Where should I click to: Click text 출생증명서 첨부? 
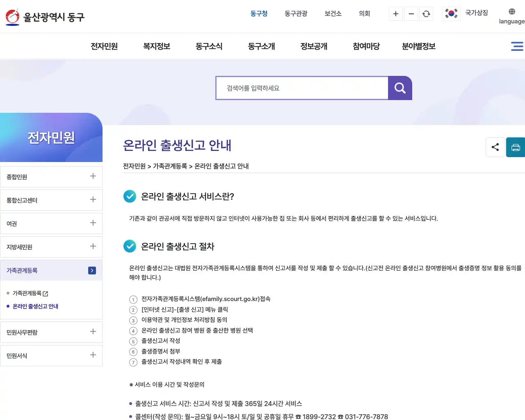(x=161, y=351)
